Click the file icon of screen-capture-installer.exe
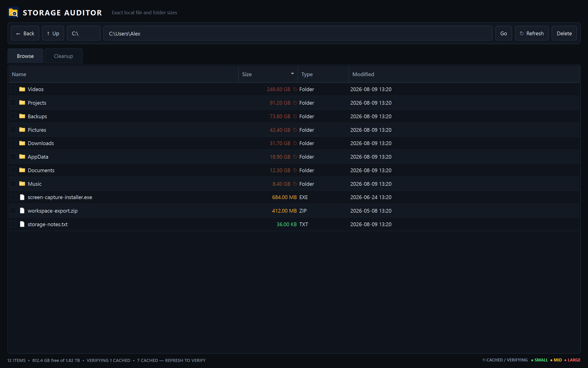Viewport: 588px width, 368px height. [22, 197]
